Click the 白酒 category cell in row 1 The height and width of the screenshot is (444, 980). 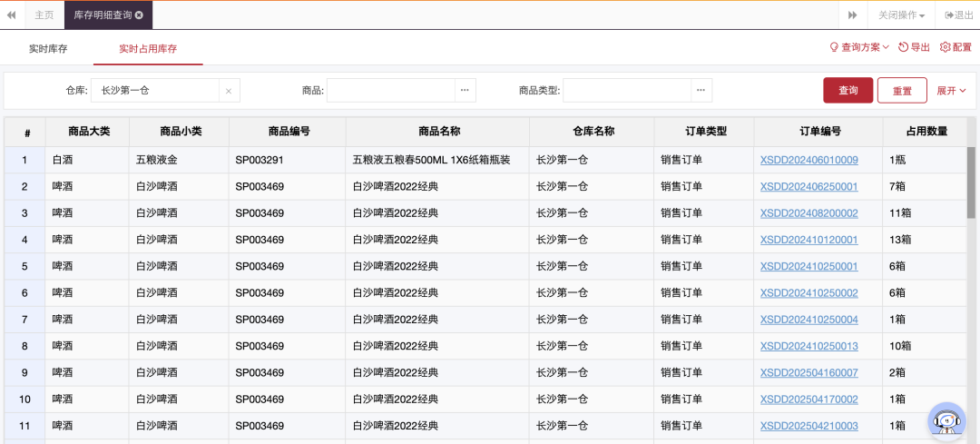pos(87,160)
